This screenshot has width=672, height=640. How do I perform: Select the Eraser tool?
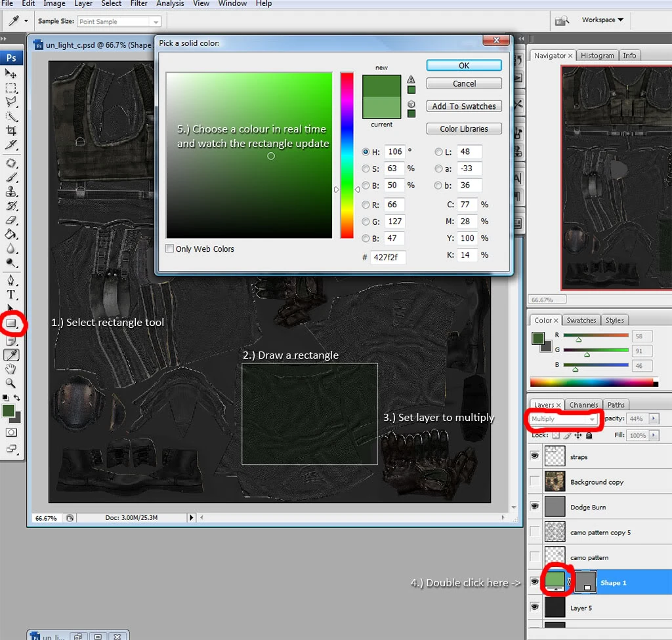point(11,220)
